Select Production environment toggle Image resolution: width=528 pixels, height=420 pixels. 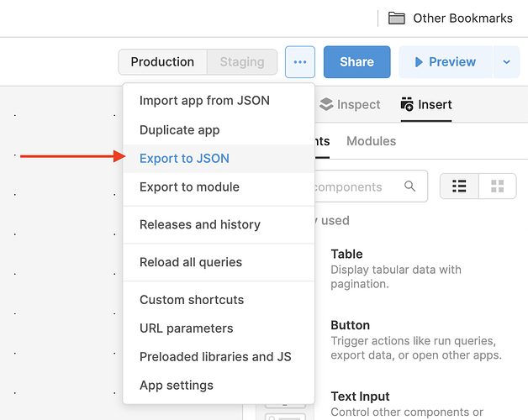click(162, 62)
